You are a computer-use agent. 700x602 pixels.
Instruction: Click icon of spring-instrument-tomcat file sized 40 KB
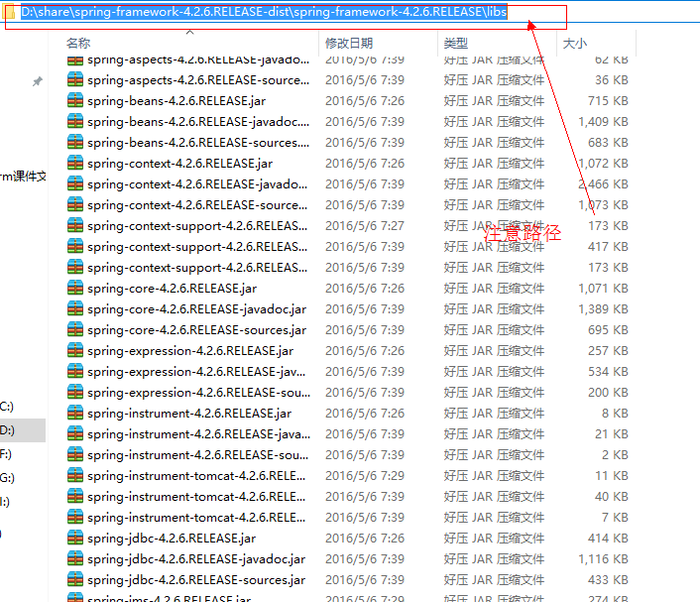(75, 497)
